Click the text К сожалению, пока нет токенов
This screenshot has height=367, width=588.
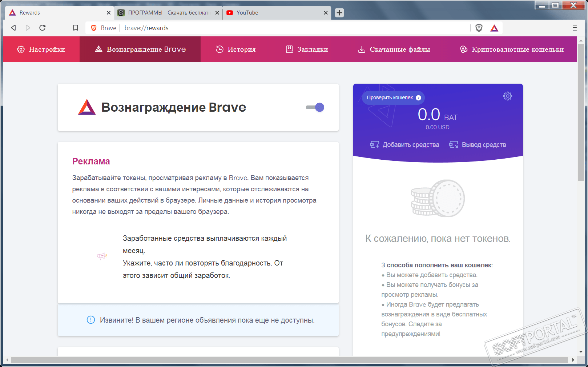438,239
